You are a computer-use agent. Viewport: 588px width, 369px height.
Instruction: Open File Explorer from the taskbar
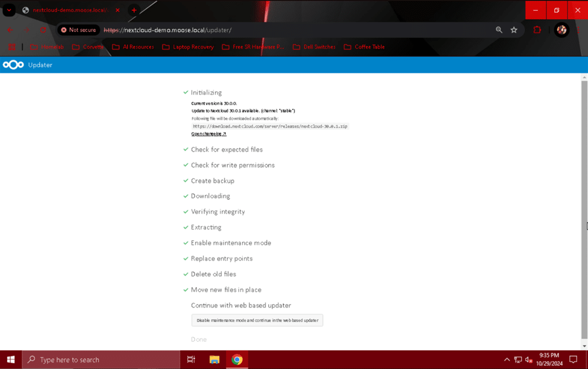click(214, 359)
